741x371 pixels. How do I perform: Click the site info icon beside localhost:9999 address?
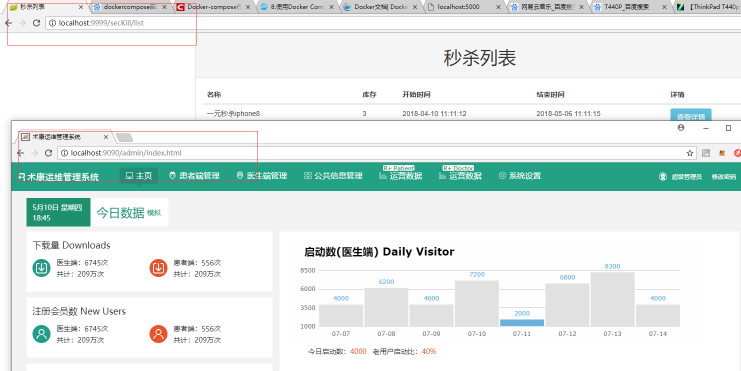(x=52, y=23)
